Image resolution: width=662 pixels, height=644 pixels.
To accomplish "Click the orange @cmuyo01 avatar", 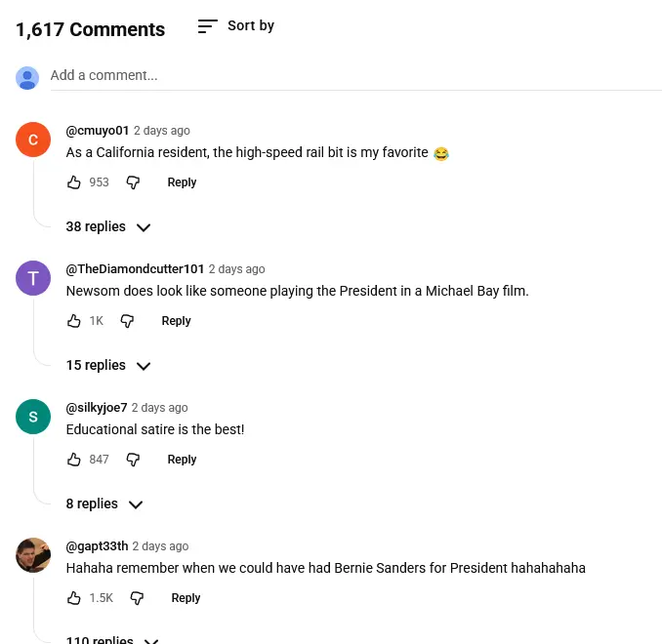I will (33, 141).
